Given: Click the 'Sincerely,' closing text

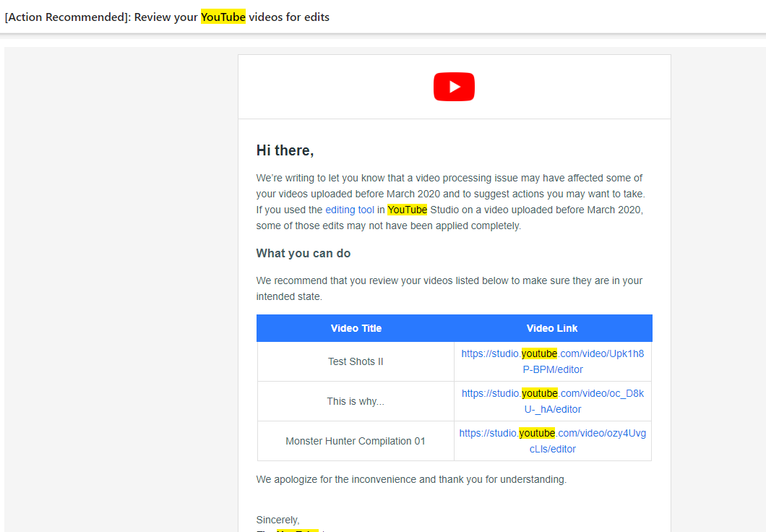Looking at the screenshot, I should 278,520.
